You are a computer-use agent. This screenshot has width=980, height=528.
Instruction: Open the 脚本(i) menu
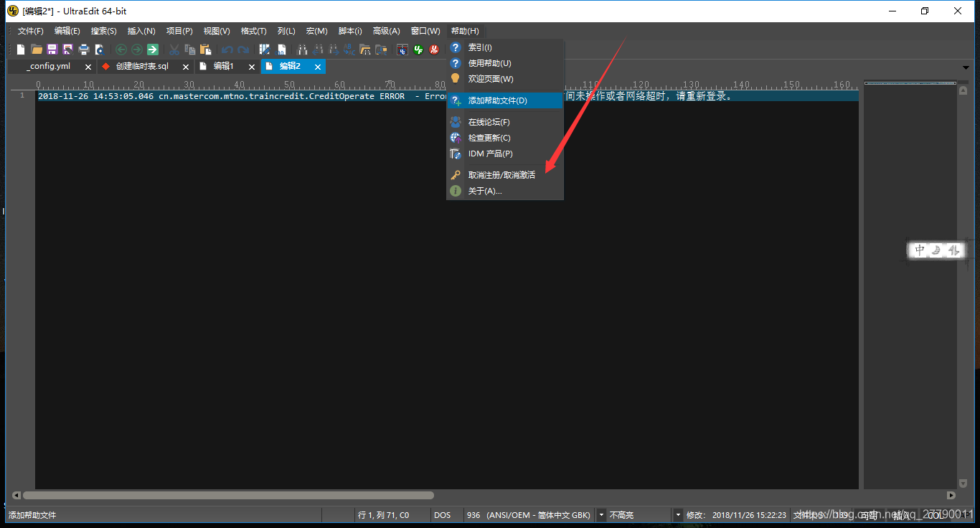pyautogui.click(x=350, y=31)
